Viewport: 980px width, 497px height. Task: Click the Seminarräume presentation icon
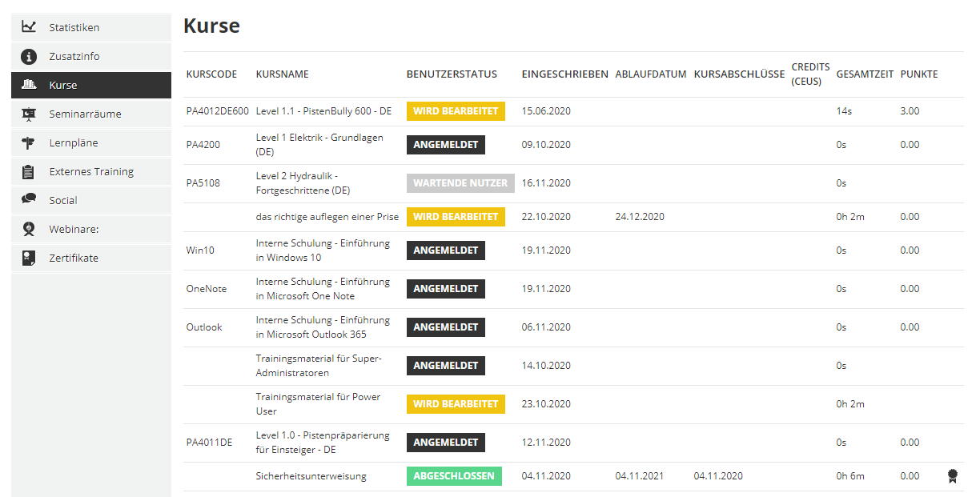(x=29, y=114)
